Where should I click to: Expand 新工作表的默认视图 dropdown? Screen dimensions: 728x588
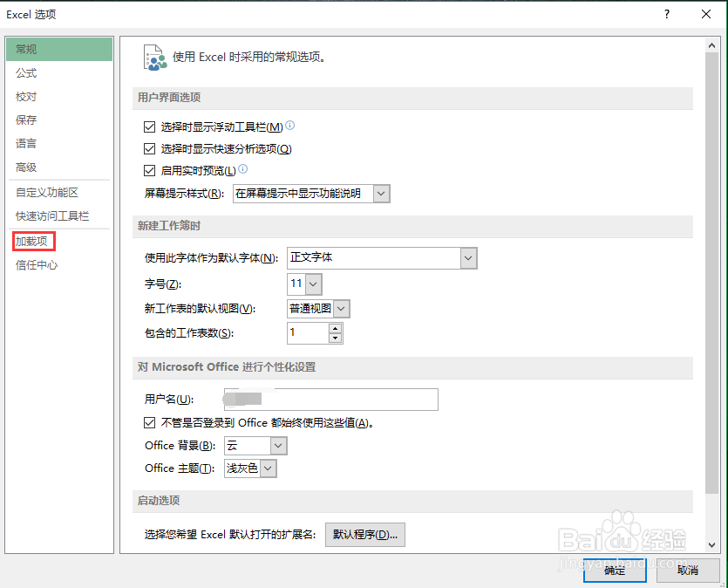point(341,309)
